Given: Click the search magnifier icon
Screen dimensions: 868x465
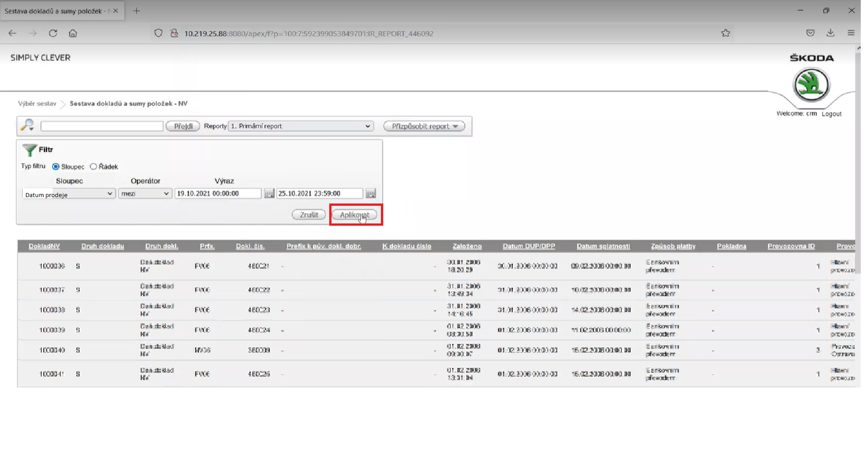Looking at the screenshot, I should coord(28,125).
